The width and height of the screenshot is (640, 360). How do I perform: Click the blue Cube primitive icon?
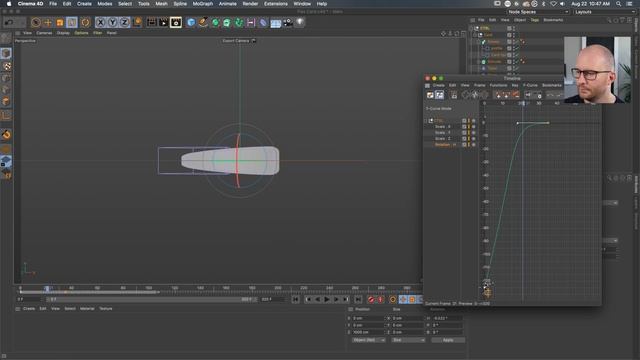coord(191,22)
